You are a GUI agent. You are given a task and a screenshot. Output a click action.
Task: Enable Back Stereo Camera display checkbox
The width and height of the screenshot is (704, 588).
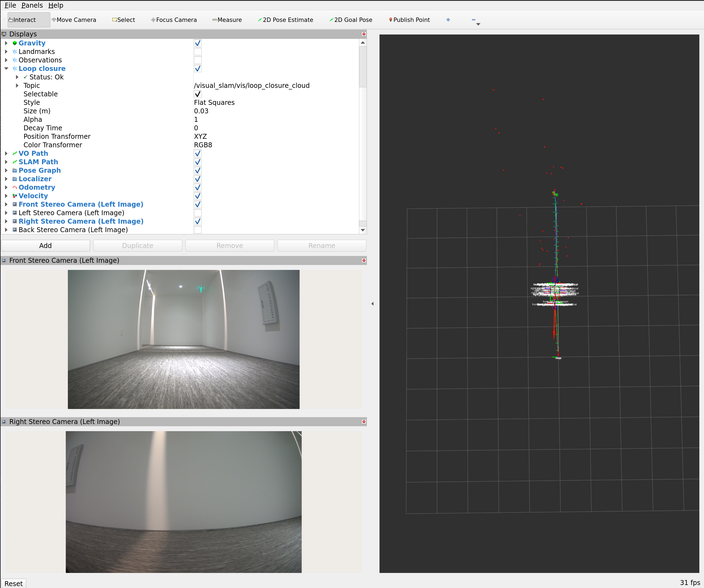[x=198, y=230]
